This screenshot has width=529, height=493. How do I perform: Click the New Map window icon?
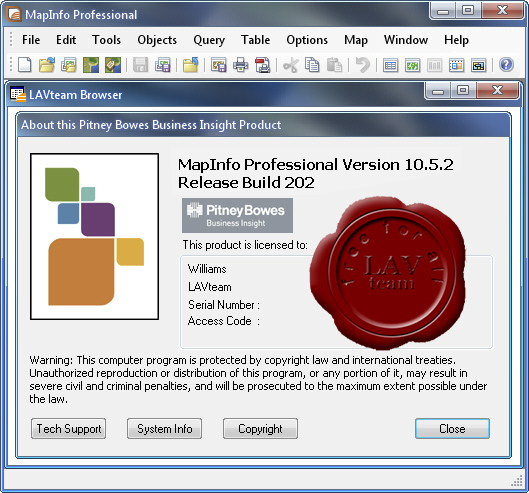(x=412, y=65)
